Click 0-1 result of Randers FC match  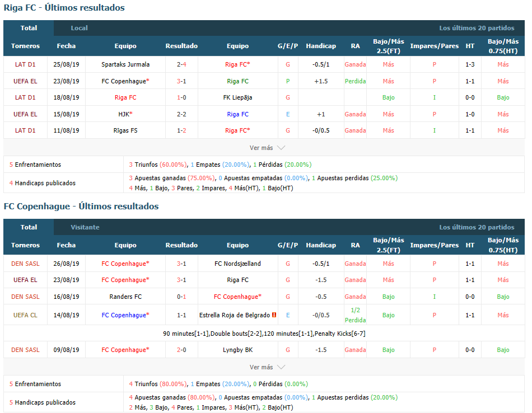pyautogui.click(x=181, y=297)
